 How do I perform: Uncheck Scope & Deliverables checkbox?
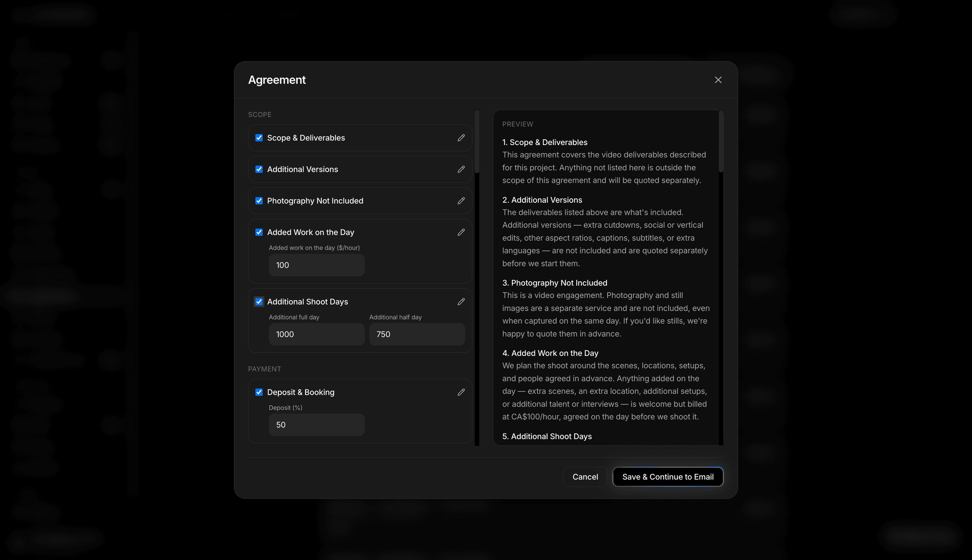pyautogui.click(x=259, y=138)
